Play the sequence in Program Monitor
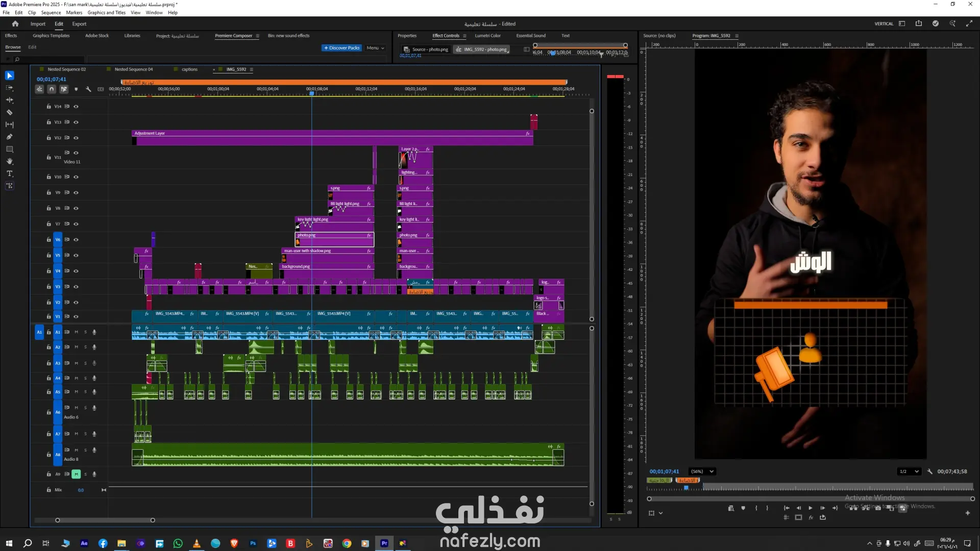 (x=811, y=508)
